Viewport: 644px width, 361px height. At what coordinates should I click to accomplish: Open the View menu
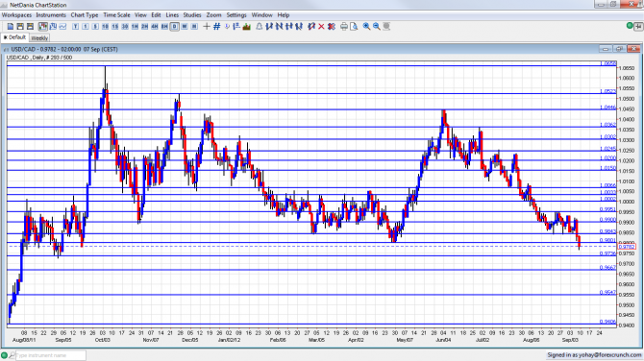coord(140,15)
